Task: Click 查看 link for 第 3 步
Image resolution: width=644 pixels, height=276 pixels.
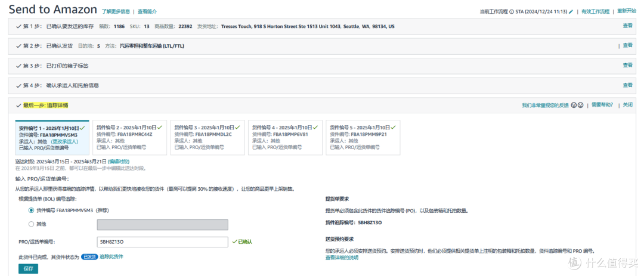Action: click(x=627, y=65)
